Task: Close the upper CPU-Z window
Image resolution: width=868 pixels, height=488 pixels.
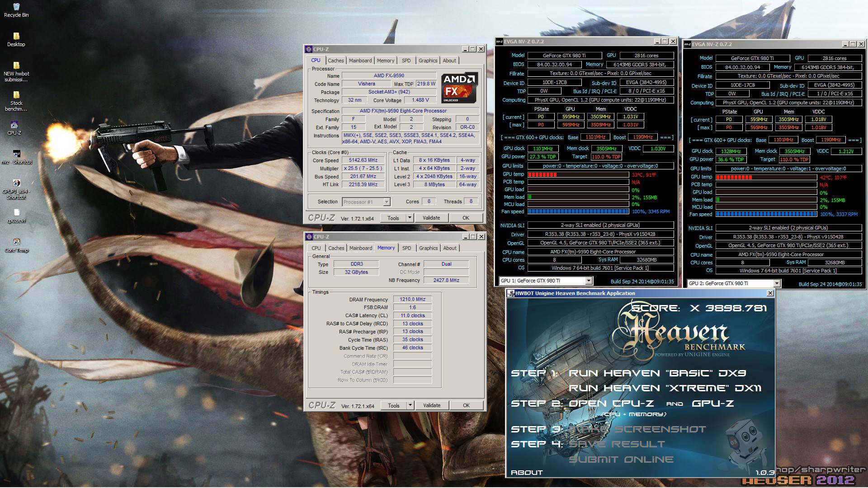Action: click(481, 49)
